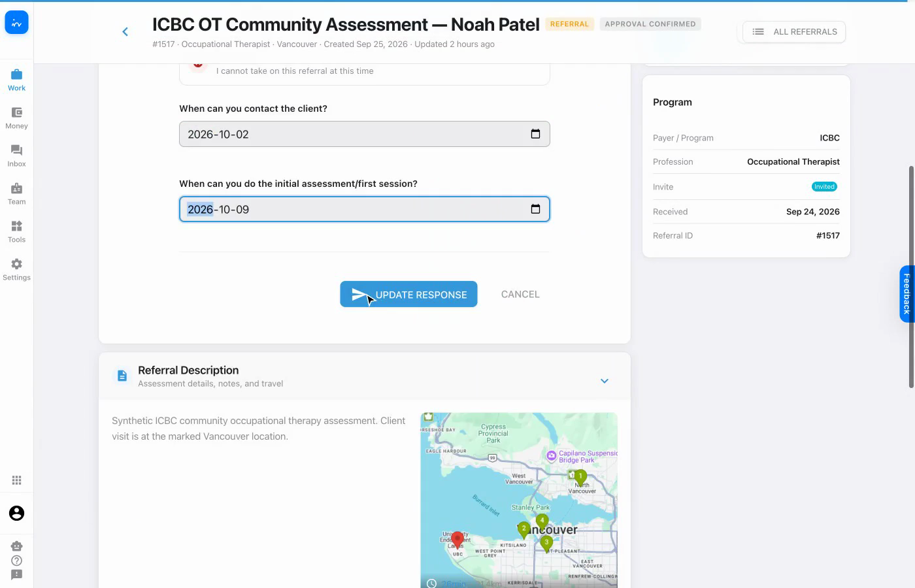Click the REFERRAL status badge
Image resolution: width=915 pixels, height=588 pixels.
pos(569,24)
